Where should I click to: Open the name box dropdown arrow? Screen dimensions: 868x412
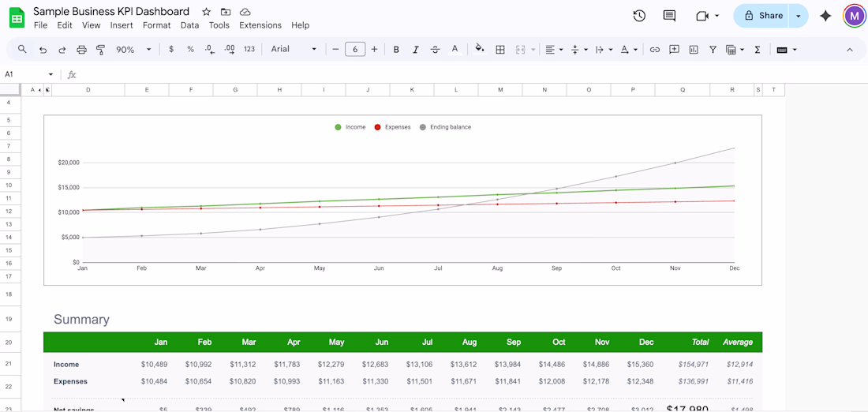(x=51, y=74)
